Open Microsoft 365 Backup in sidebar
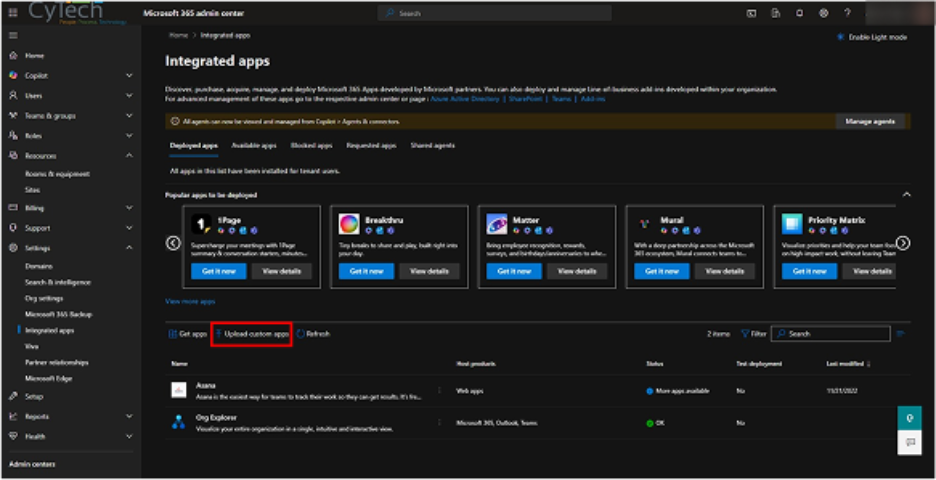Screen dimensions: 936x480 (x=58, y=314)
